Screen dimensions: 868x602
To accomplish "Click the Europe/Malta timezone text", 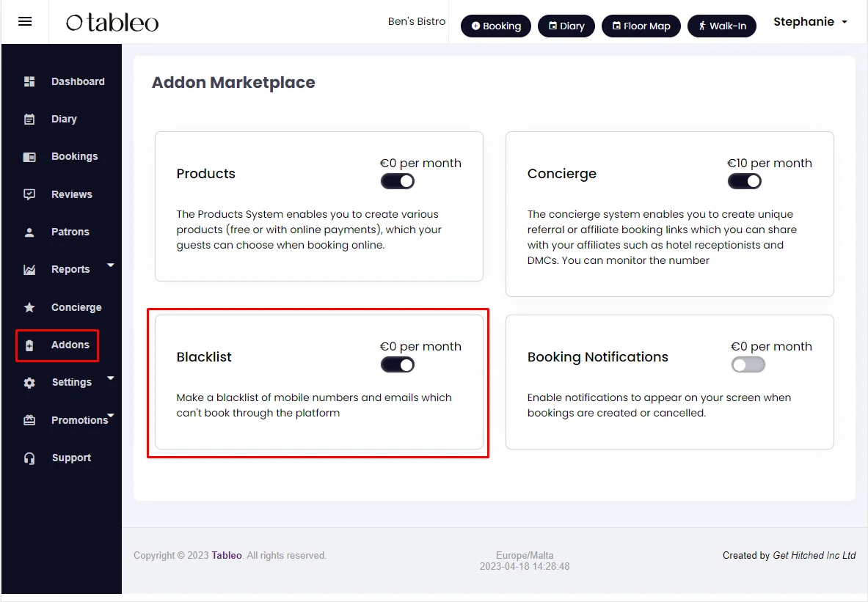I will click(x=525, y=555).
